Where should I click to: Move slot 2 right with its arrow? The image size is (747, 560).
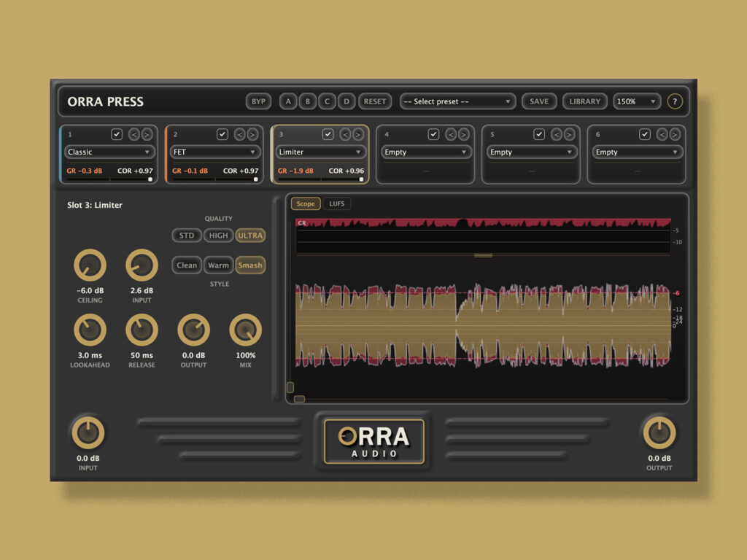252,135
